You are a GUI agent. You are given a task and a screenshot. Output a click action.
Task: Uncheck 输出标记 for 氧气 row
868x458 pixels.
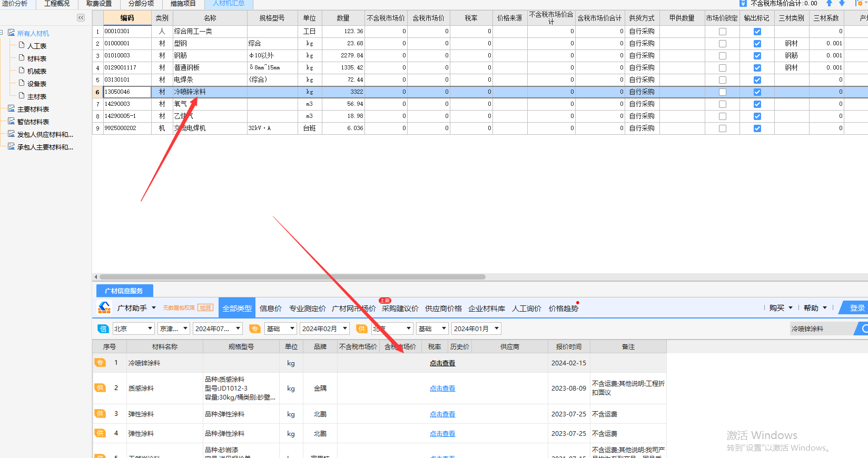coord(757,104)
